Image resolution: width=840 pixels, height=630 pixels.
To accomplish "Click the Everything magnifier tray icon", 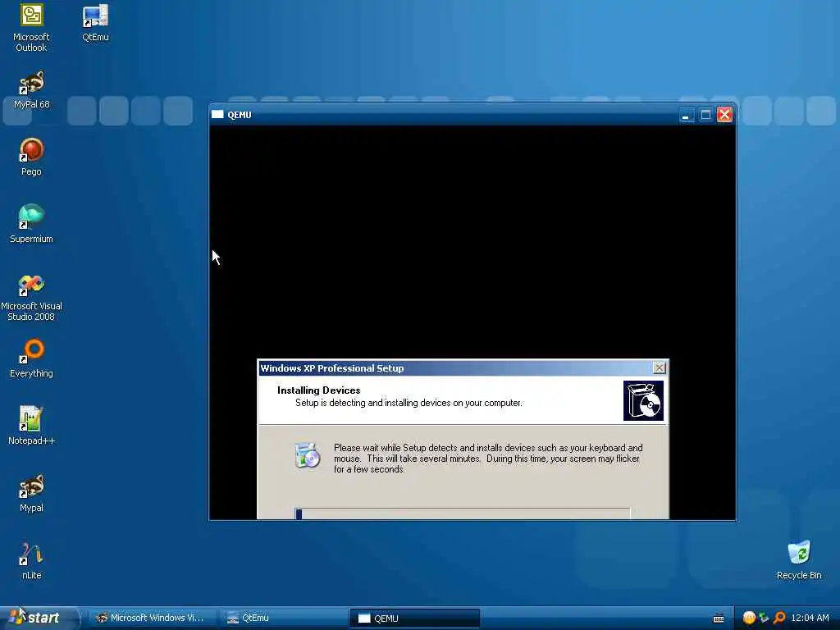I will point(779,618).
